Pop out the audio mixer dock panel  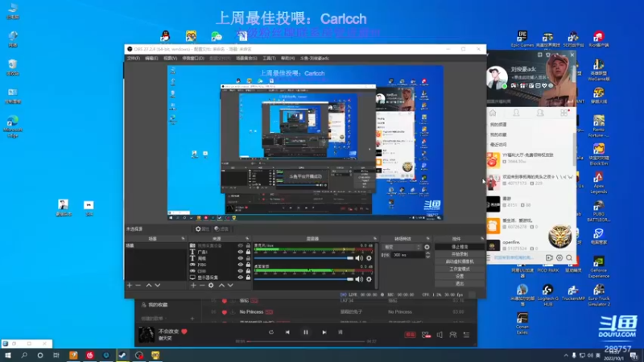[374, 238]
